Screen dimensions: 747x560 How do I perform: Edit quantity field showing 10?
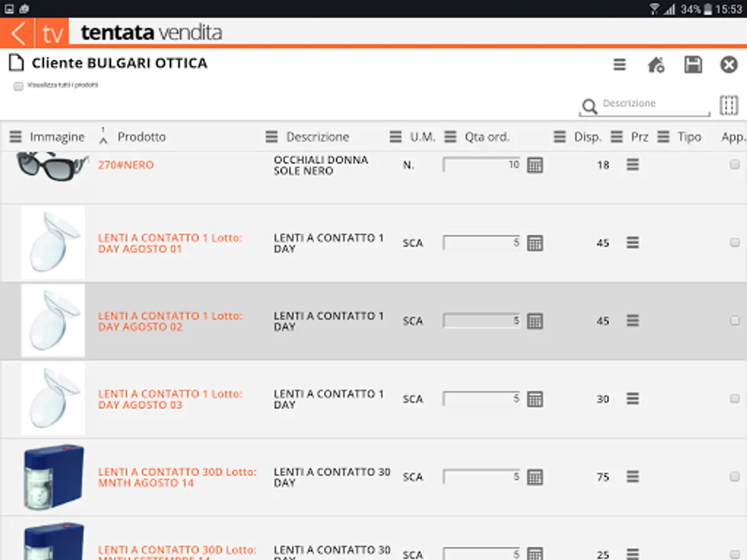click(482, 165)
